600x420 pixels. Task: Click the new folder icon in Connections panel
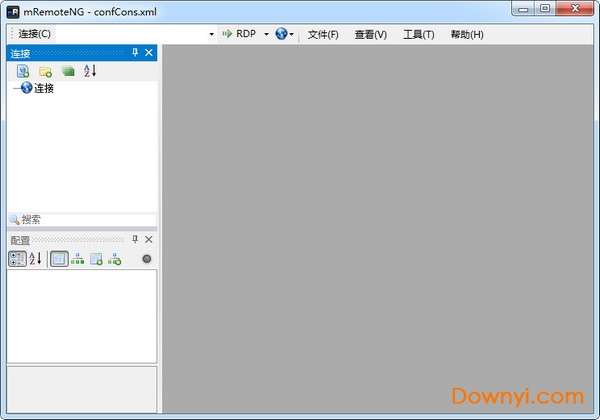[x=46, y=71]
